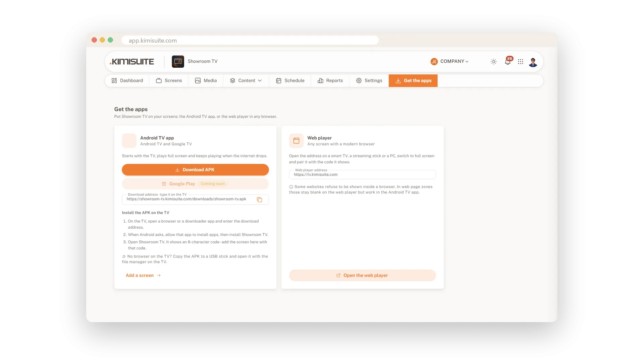Open the user profile avatar
This screenshot has height=362, width=644.
tap(533, 62)
